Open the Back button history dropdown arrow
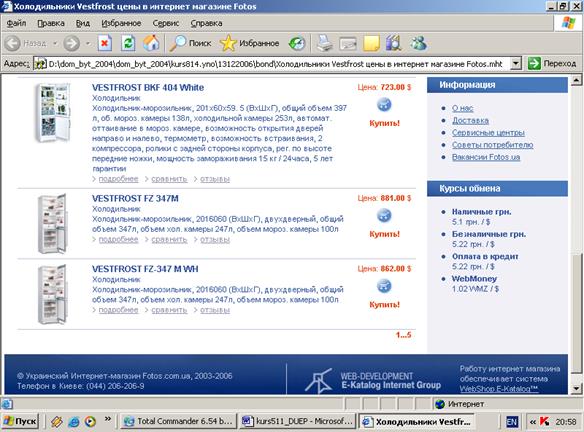584x432 pixels. (x=55, y=44)
